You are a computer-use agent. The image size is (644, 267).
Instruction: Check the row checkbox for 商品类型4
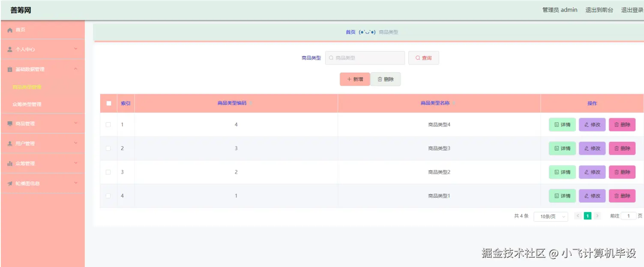108,125
